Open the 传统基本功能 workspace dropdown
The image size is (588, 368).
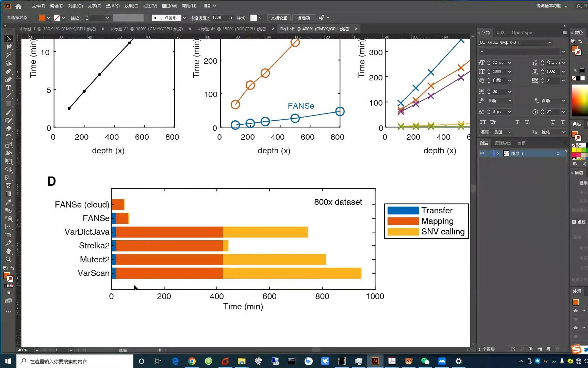(552, 6)
